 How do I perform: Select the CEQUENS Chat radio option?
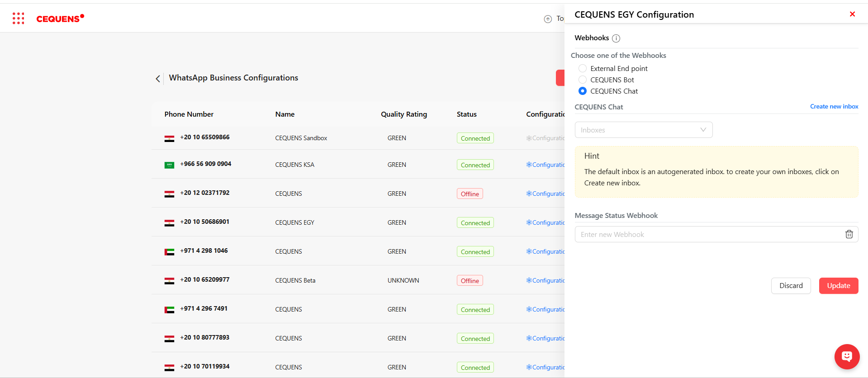[583, 91]
